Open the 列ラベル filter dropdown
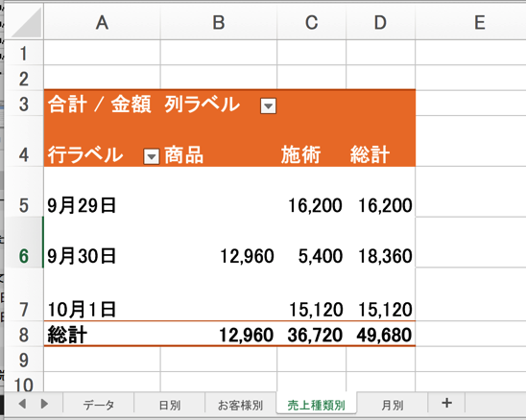Viewport: 526px width, 420px height. [269, 106]
